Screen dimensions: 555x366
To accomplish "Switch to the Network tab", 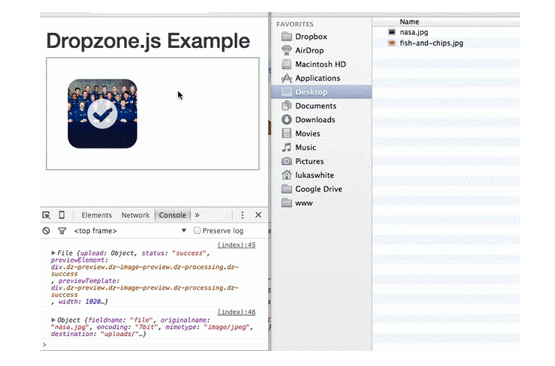I will click(135, 215).
